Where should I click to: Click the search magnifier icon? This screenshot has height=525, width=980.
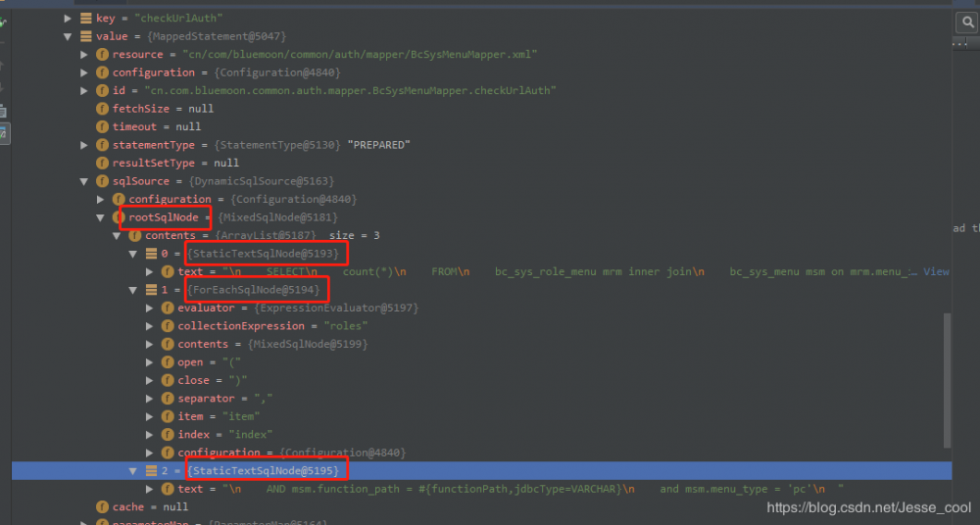pos(966,24)
